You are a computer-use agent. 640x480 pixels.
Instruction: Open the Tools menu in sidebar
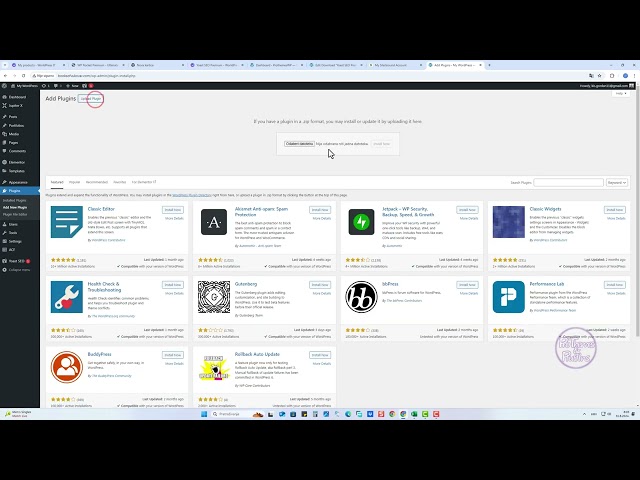coord(13,233)
